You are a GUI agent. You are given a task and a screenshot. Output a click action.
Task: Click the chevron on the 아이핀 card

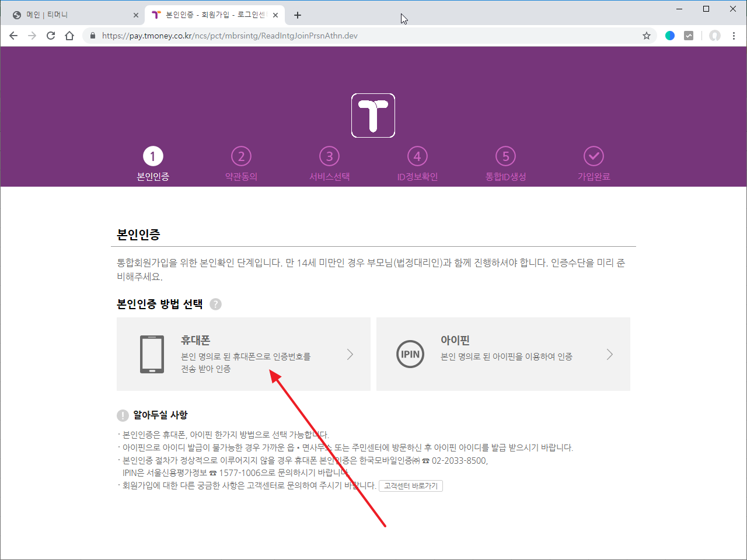pos(610,354)
